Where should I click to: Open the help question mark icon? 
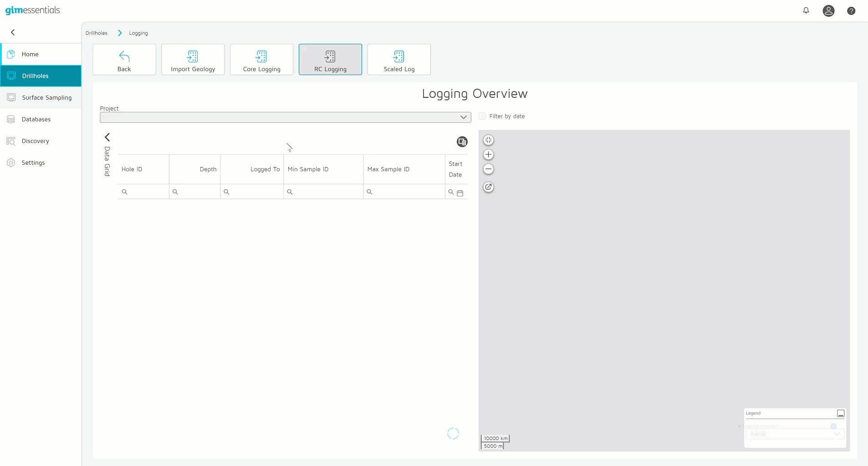click(851, 11)
